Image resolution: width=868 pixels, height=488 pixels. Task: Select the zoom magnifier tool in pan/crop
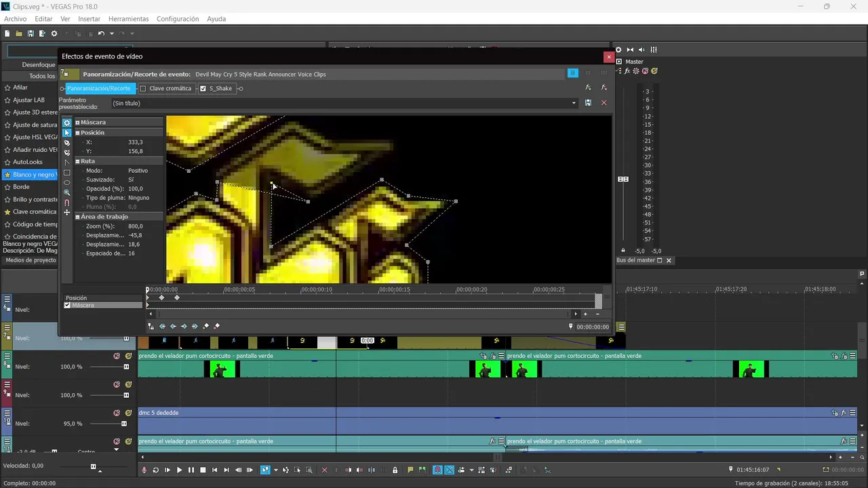(67, 192)
